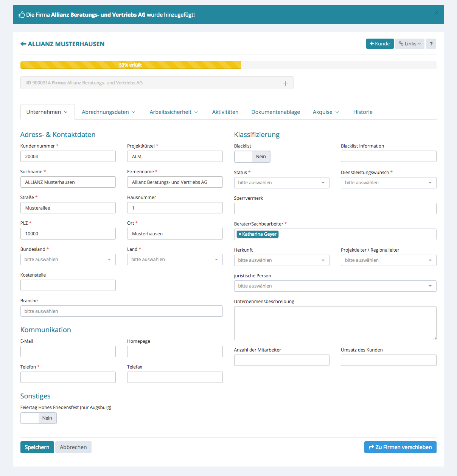Viewport: 457px width, 476px height.
Task: Click the +Kunde button
Action: point(380,44)
